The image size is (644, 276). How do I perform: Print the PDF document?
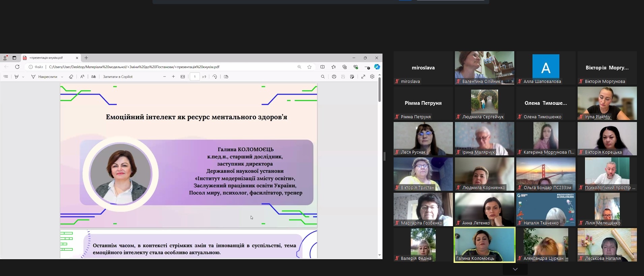click(334, 77)
